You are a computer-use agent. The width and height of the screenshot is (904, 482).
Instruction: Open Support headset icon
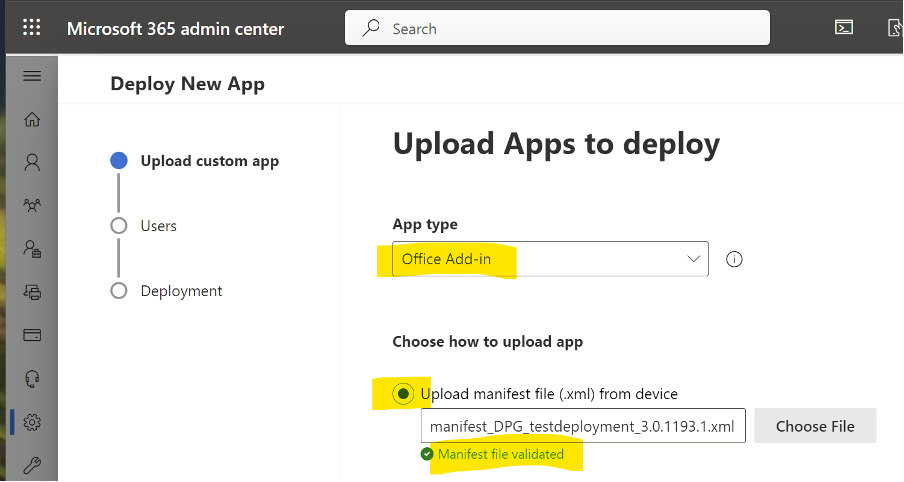coord(32,378)
